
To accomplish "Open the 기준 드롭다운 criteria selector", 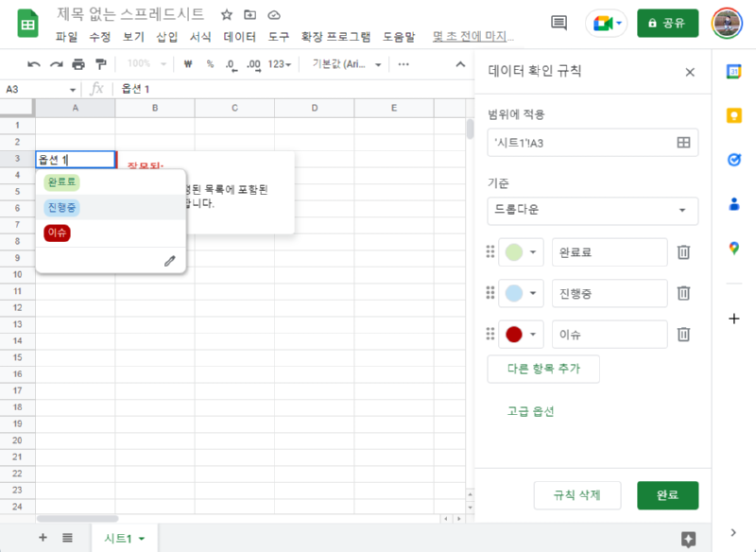I will pos(592,210).
